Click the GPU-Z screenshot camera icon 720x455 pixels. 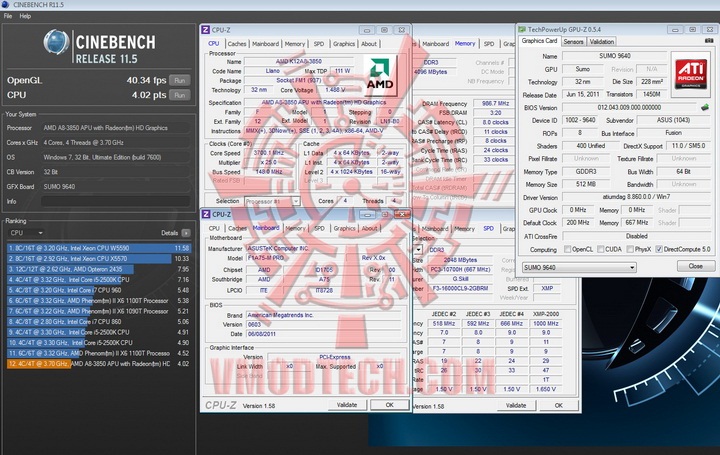tap(709, 41)
